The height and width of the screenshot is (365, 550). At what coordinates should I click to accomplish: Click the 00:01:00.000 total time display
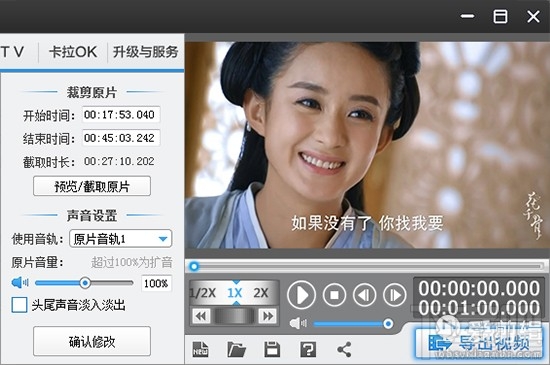click(479, 307)
